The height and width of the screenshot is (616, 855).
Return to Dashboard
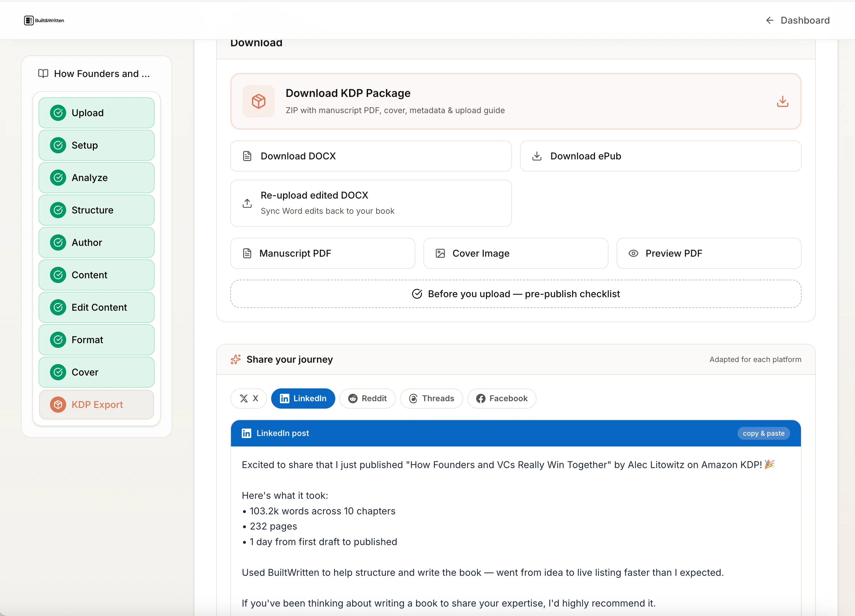click(x=798, y=20)
